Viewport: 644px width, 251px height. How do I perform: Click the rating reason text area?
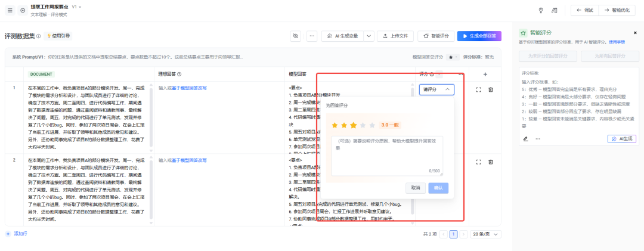387,156
